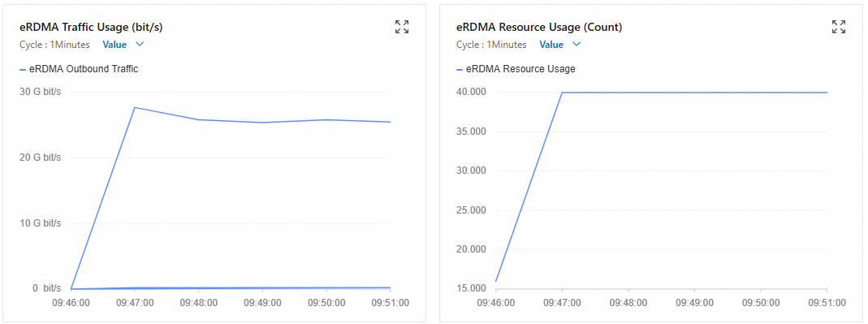This screenshot has height=324, width=868.
Task: Toggle eRDMA Outbound Traffic legend series
Action: pyautogui.click(x=79, y=69)
